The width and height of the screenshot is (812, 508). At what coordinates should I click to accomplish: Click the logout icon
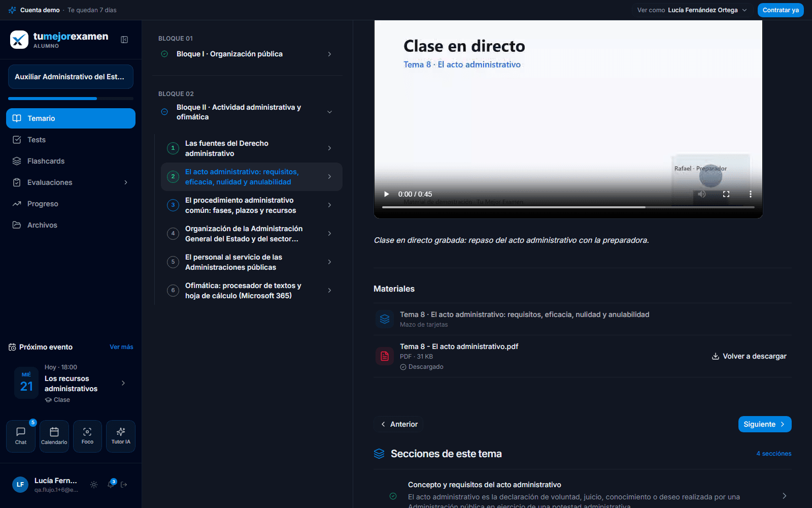coord(124,485)
